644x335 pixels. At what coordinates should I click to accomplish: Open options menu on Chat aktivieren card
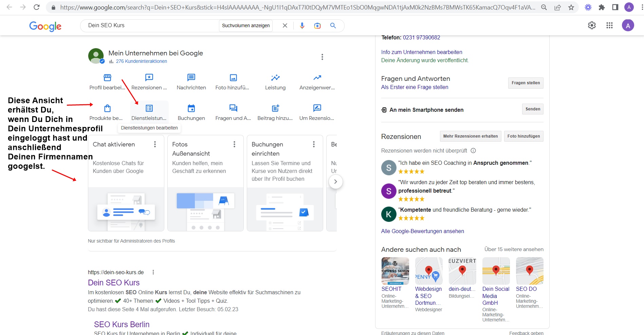pos(155,144)
